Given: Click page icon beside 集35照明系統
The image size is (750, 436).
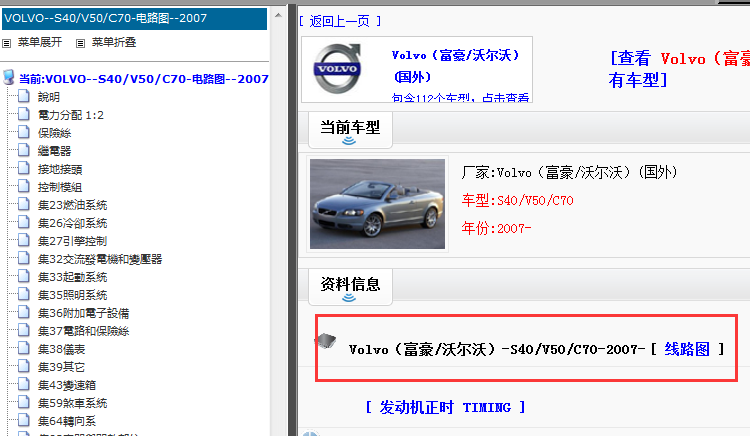Looking at the screenshot, I should click(x=23, y=294).
